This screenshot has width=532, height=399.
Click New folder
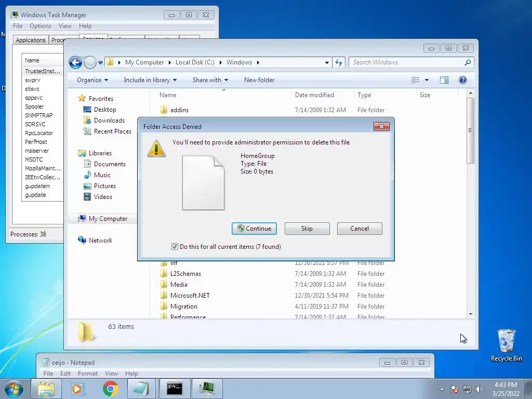click(x=259, y=80)
